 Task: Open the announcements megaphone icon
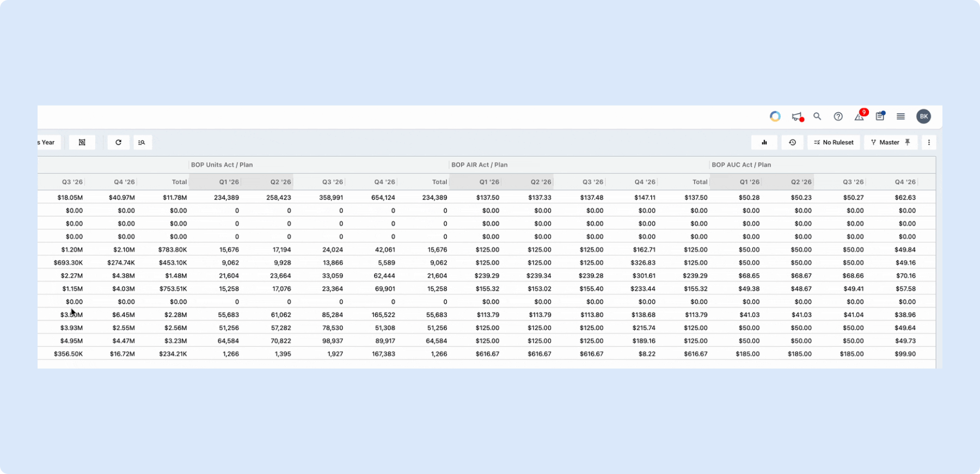[x=797, y=117]
